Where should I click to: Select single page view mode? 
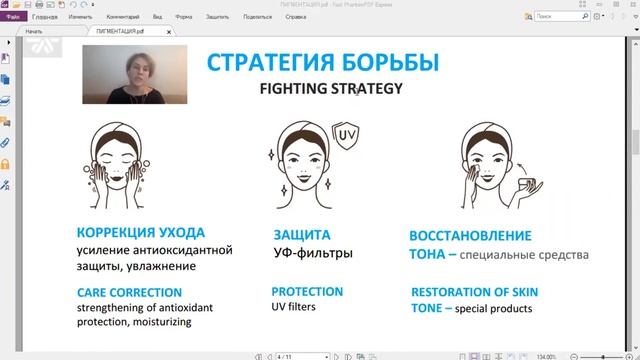coord(462,357)
